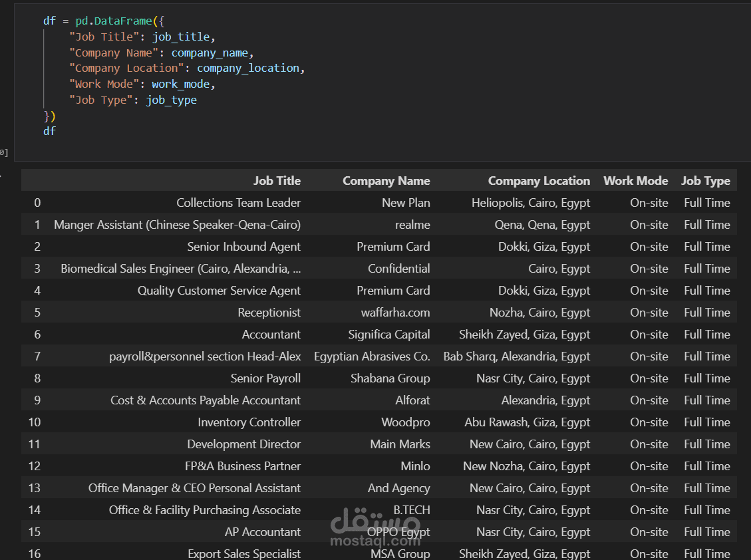The height and width of the screenshot is (560, 751).
Task: Click the "Job Title" column header
Action: coord(277,180)
